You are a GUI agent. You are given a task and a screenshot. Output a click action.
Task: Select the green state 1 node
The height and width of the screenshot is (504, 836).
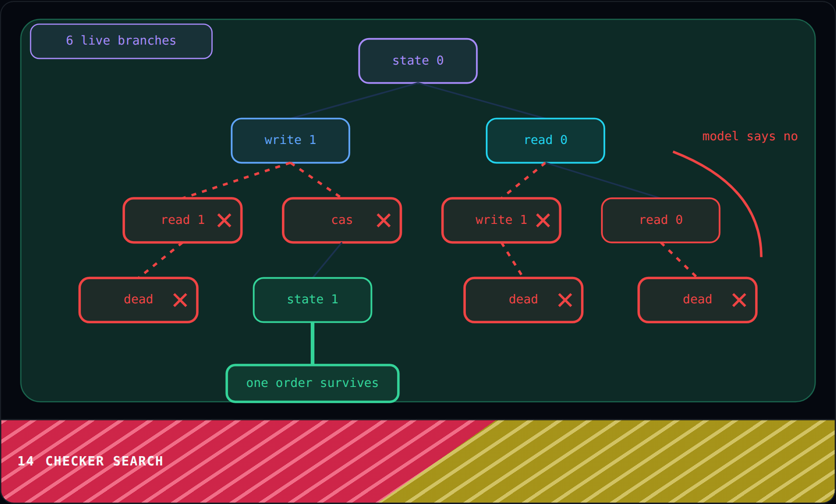pos(313,300)
